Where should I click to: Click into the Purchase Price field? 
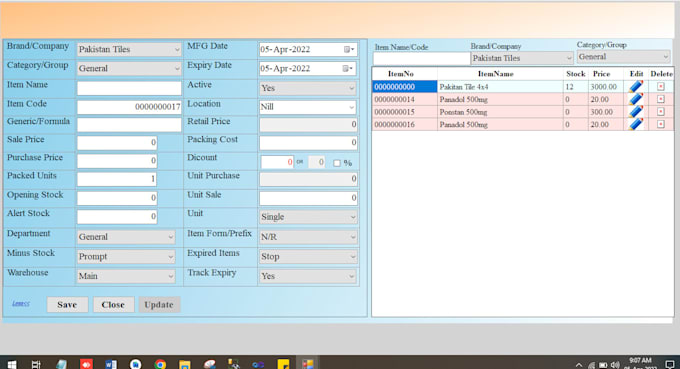[x=117, y=161]
